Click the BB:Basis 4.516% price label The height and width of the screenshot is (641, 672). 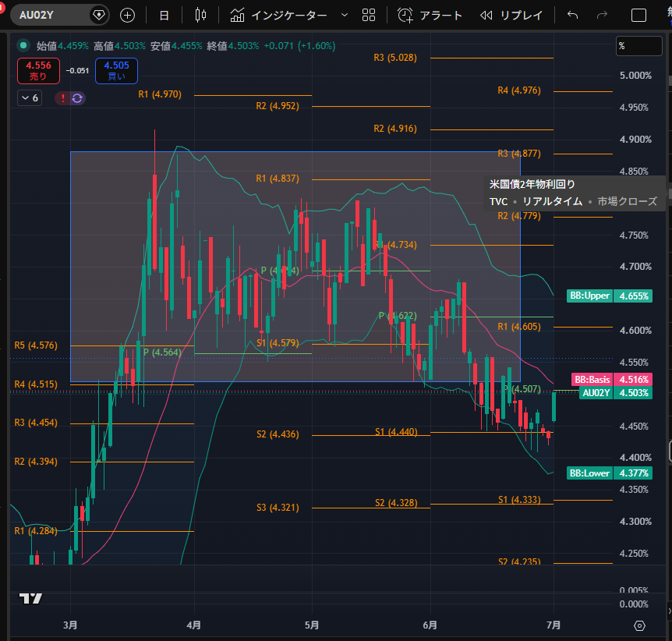pos(611,380)
